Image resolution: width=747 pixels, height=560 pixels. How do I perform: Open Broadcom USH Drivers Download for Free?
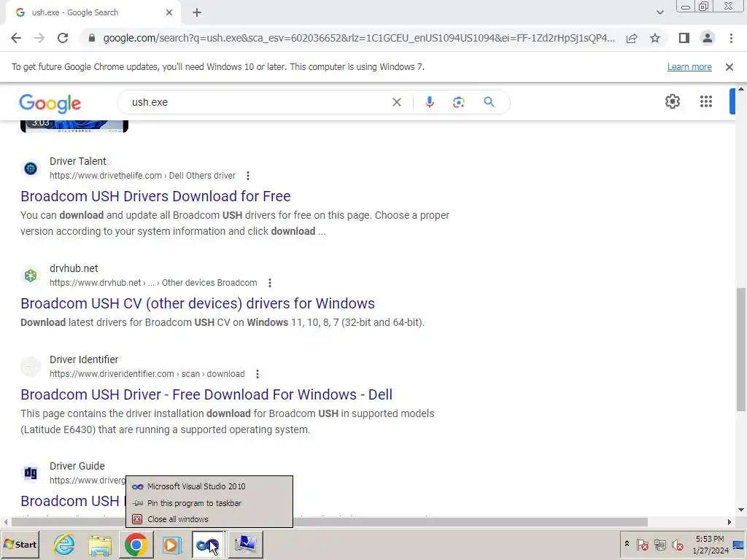pos(155,196)
